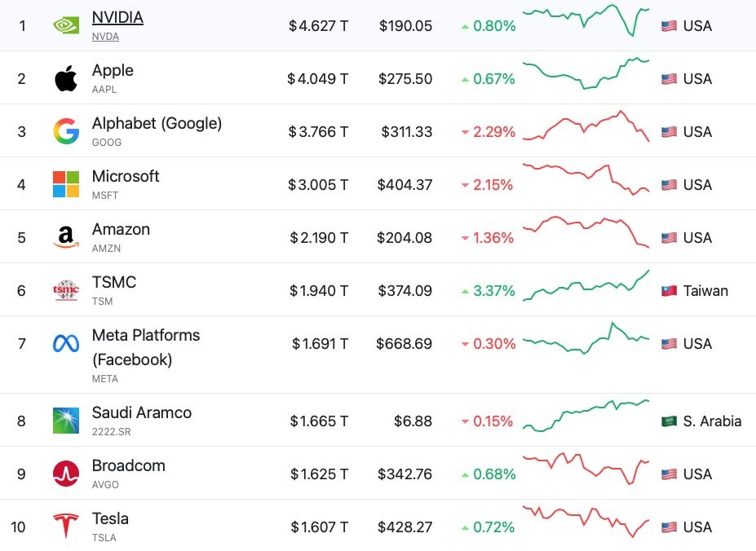Open the Saudi Aramco company page
This screenshot has height=551, width=756.
142,412
